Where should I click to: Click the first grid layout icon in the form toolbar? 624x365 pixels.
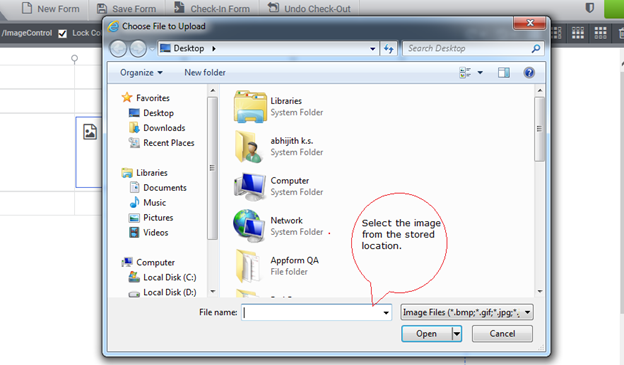pos(556,33)
